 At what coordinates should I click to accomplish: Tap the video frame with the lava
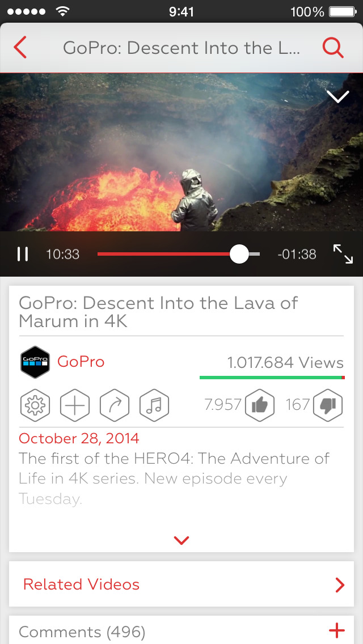(181, 152)
